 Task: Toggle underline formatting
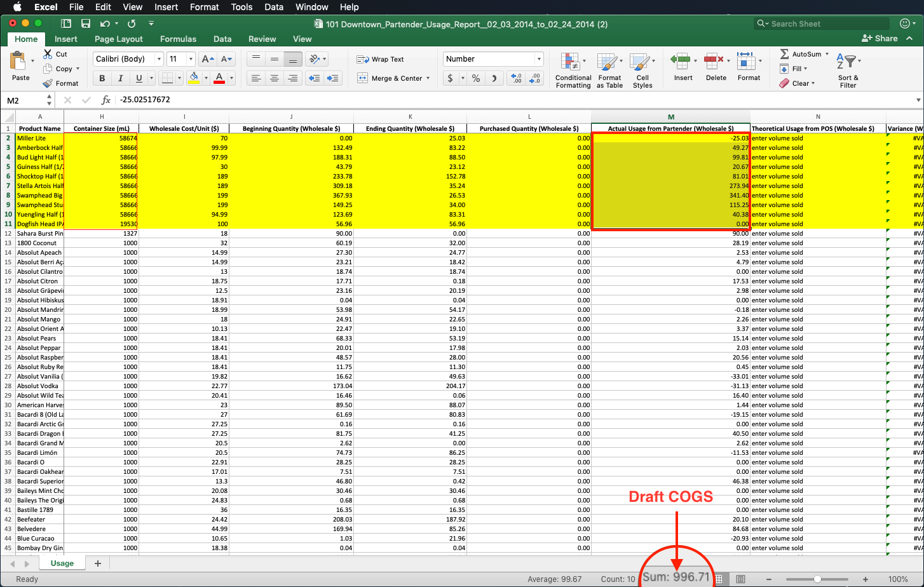click(139, 79)
